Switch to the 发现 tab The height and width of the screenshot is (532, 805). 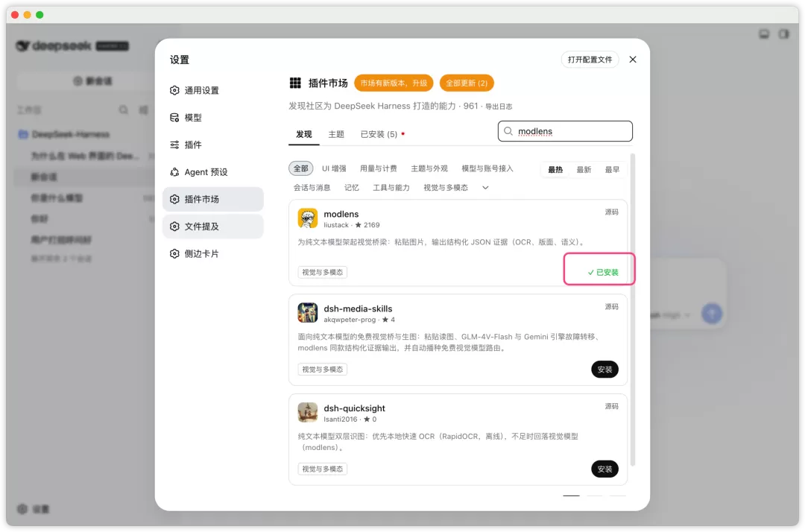pos(304,134)
